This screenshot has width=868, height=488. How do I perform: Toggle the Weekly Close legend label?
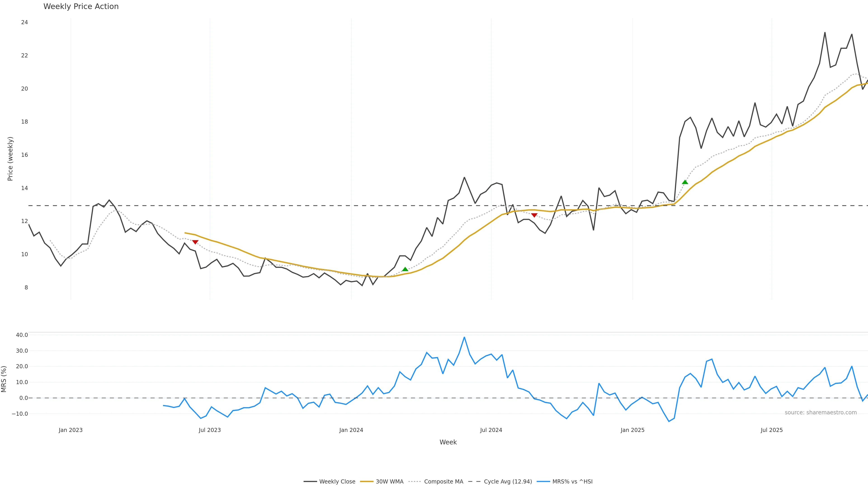337,482
